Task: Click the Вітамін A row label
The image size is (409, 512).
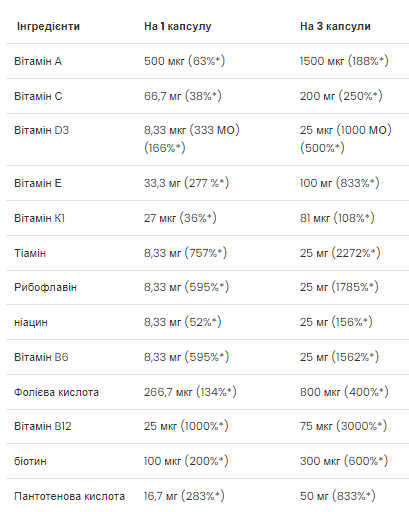Action: 38,61
